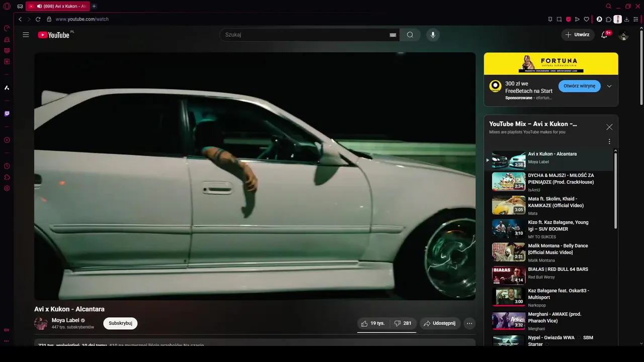644x362 pixels.
Task: Start voice search with the microphone
Action: click(x=433, y=35)
